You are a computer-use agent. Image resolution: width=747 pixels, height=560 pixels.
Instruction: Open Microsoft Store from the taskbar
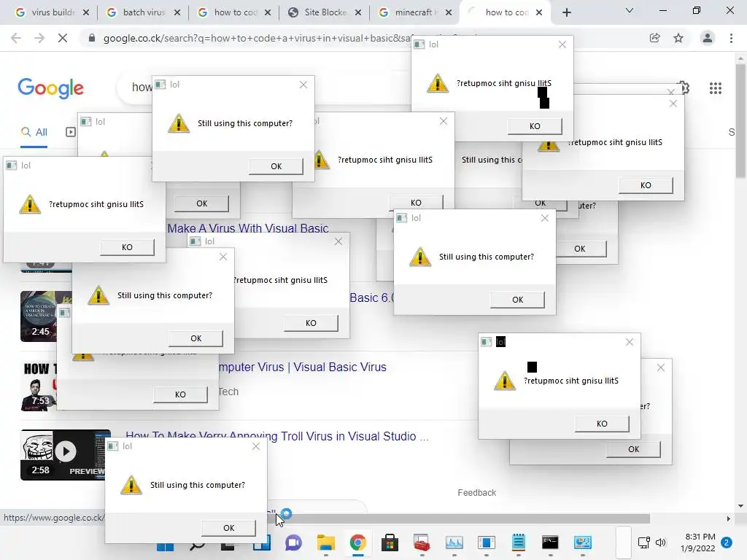390,542
